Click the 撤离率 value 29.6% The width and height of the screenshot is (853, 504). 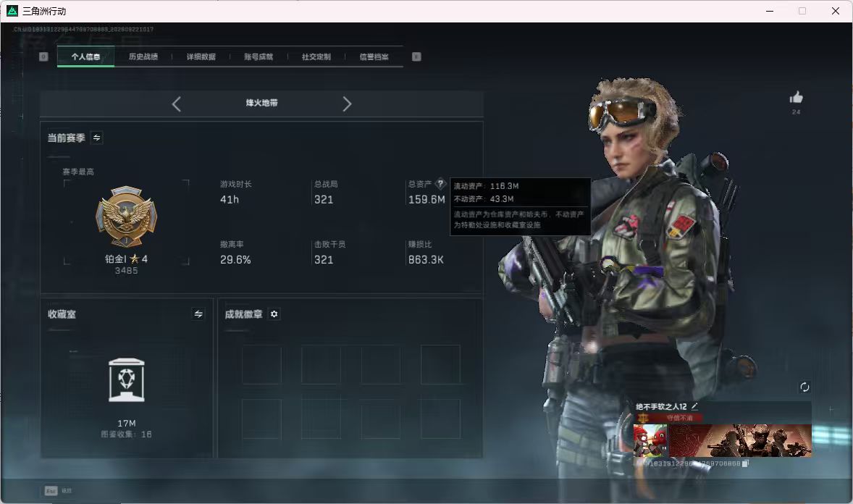point(235,260)
